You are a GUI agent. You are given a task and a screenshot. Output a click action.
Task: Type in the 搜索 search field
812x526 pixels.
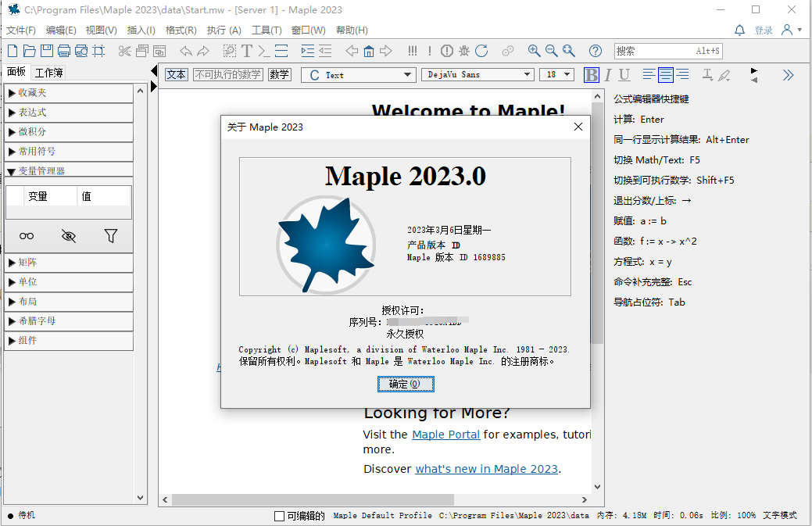click(668, 52)
